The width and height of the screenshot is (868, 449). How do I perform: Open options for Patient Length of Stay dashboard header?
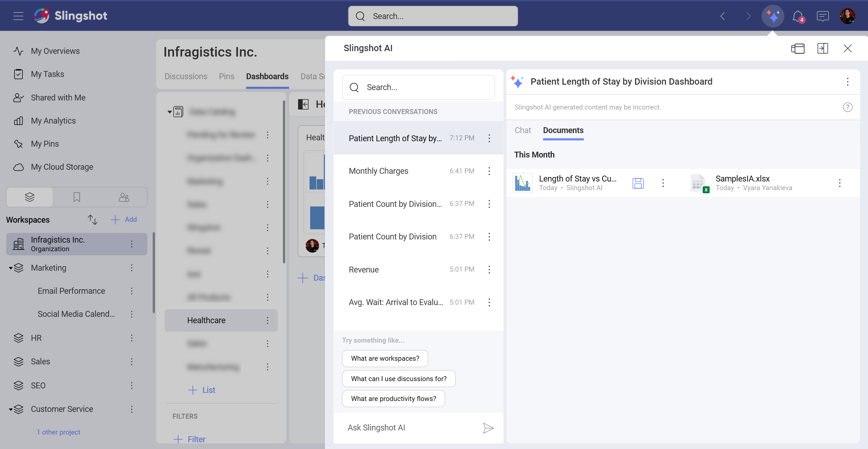pyautogui.click(x=848, y=82)
